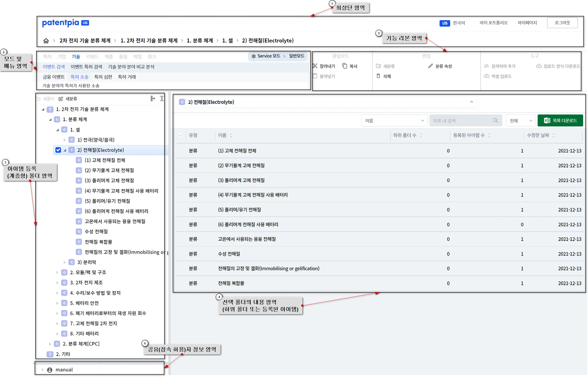Click the collapse-all icon above folder tree
588x377 pixels.
point(162,98)
